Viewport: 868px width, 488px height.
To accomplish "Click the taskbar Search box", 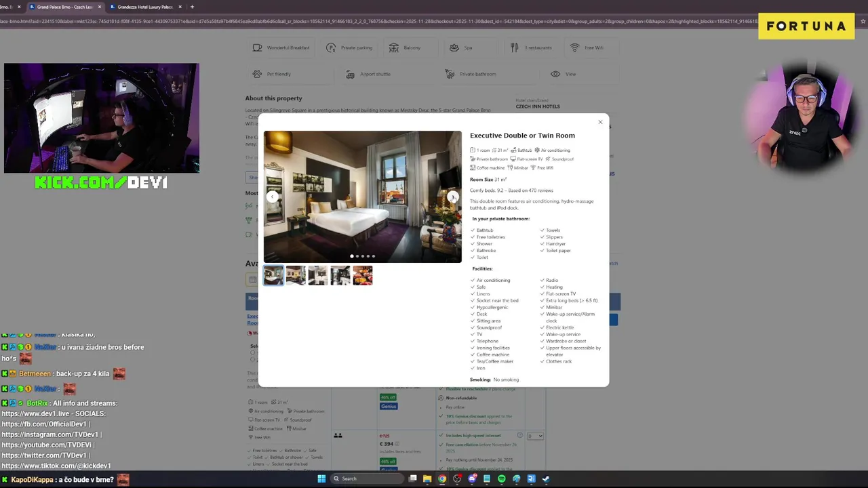I will coord(366,479).
